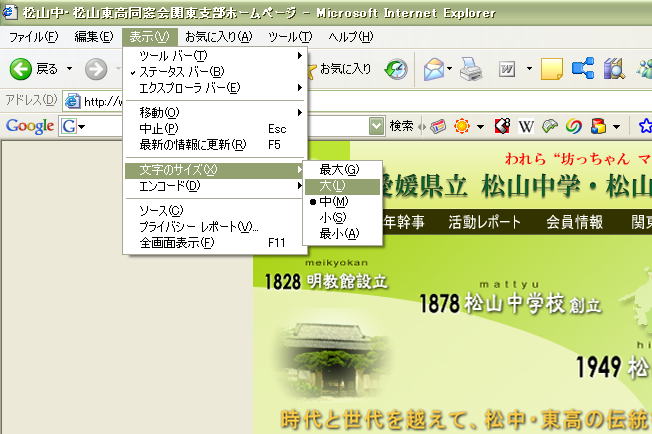Select ソース(C) view source entry
Screen dimensions: 652x434
215,211
